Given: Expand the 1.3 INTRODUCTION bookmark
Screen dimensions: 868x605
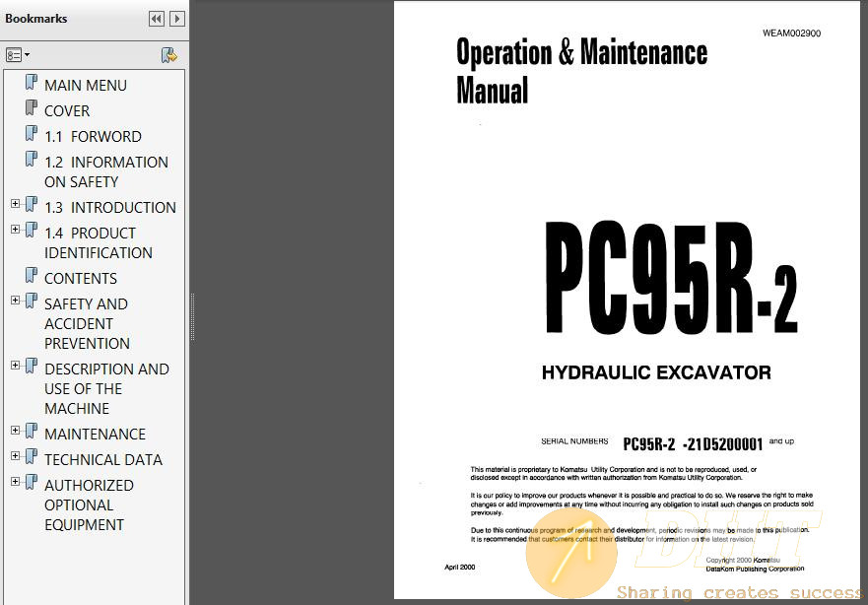Looking at the screenshot, I should (16, 204).
